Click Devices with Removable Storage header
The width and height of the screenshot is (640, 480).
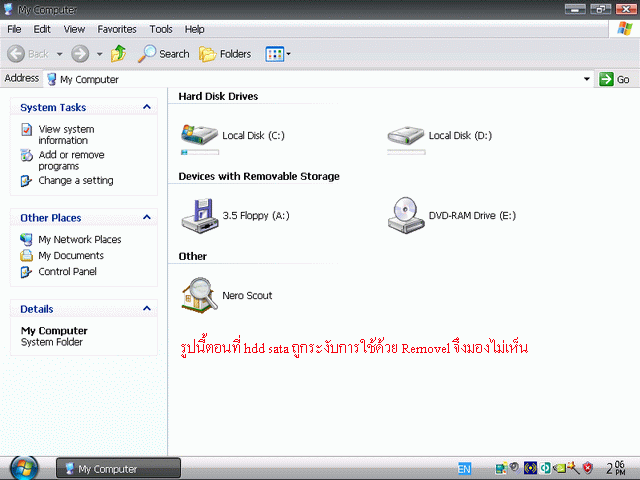click(259, 176)
